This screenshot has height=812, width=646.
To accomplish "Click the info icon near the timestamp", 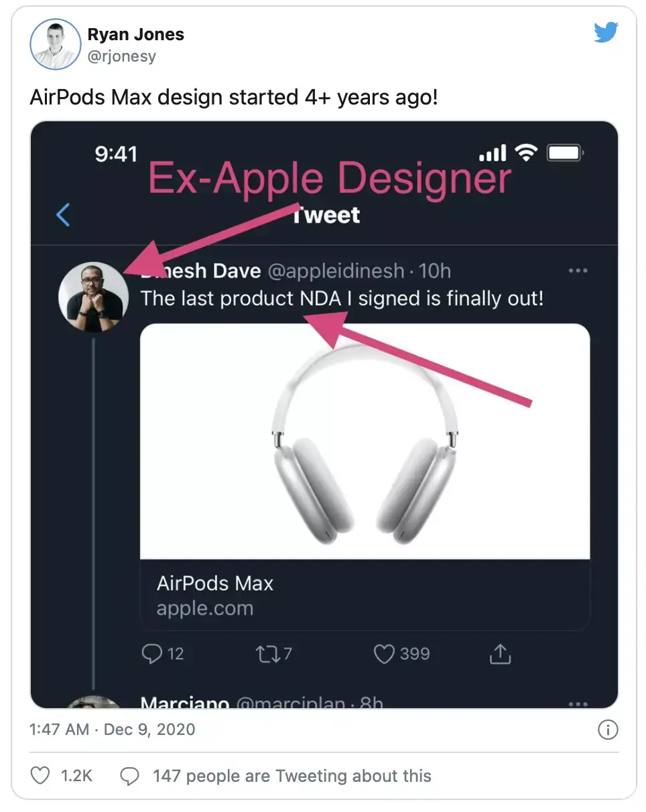I will tap(608, 731).
